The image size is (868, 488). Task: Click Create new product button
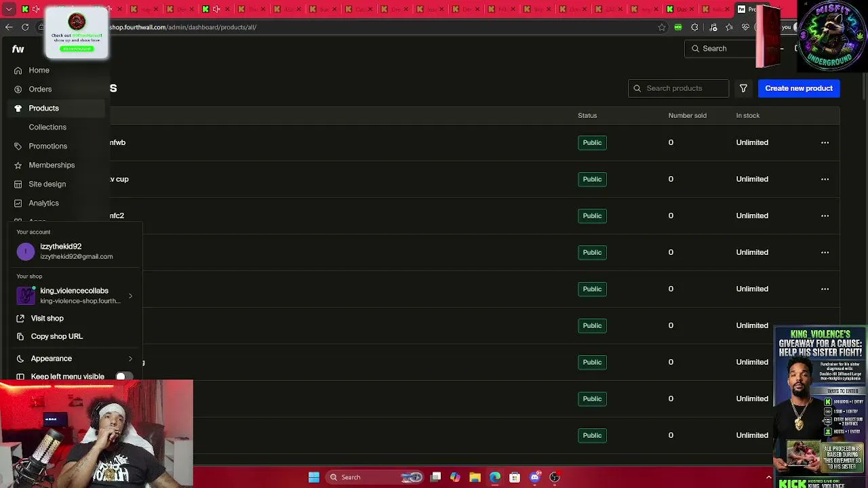[799, 88]
